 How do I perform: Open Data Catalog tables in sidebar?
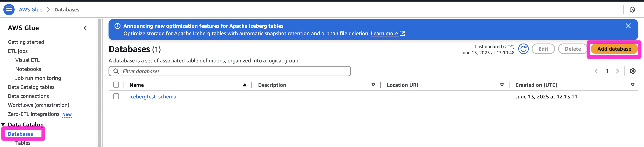click(31, 87)
